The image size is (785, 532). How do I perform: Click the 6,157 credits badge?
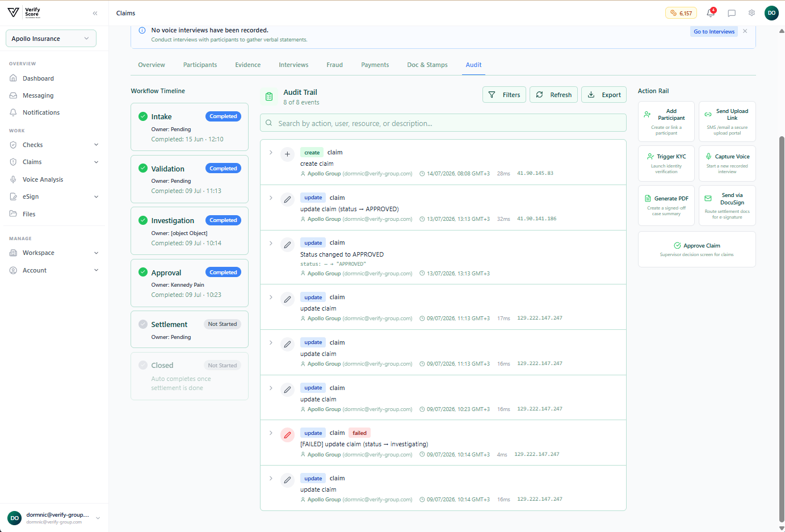tap(681, 13)
